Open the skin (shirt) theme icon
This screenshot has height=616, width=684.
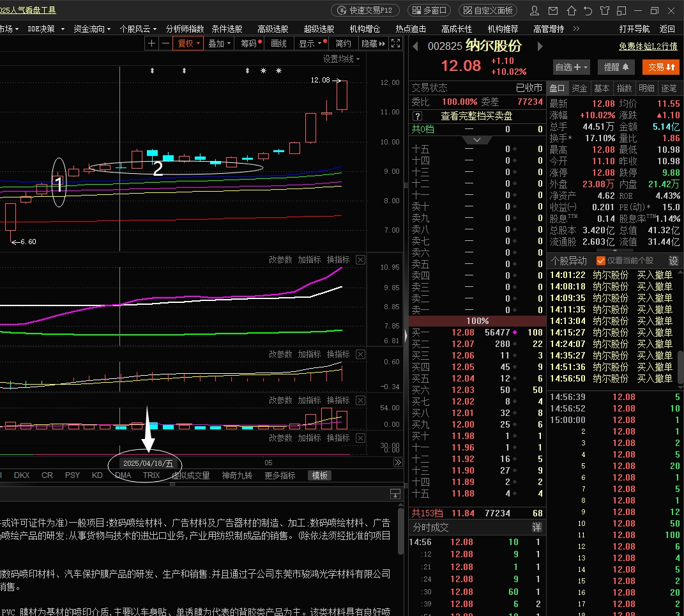click(605, 10)
